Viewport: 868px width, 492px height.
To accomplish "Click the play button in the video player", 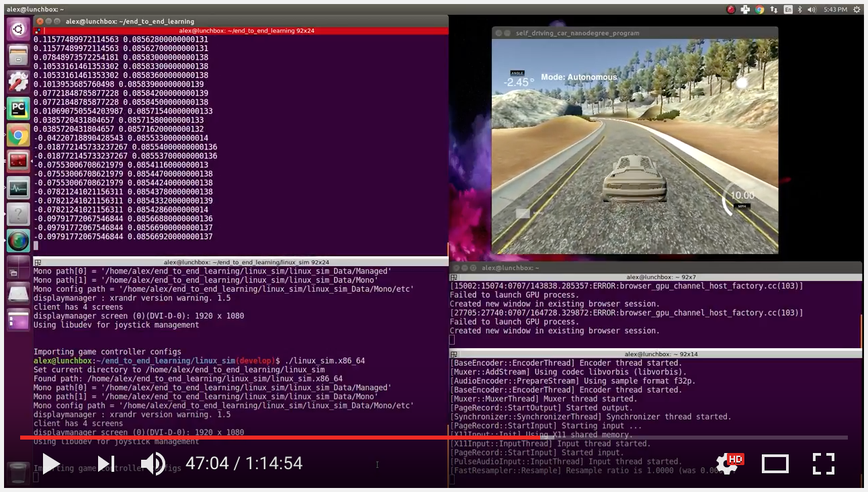I will pyautogui.click(x=51, y=463).
